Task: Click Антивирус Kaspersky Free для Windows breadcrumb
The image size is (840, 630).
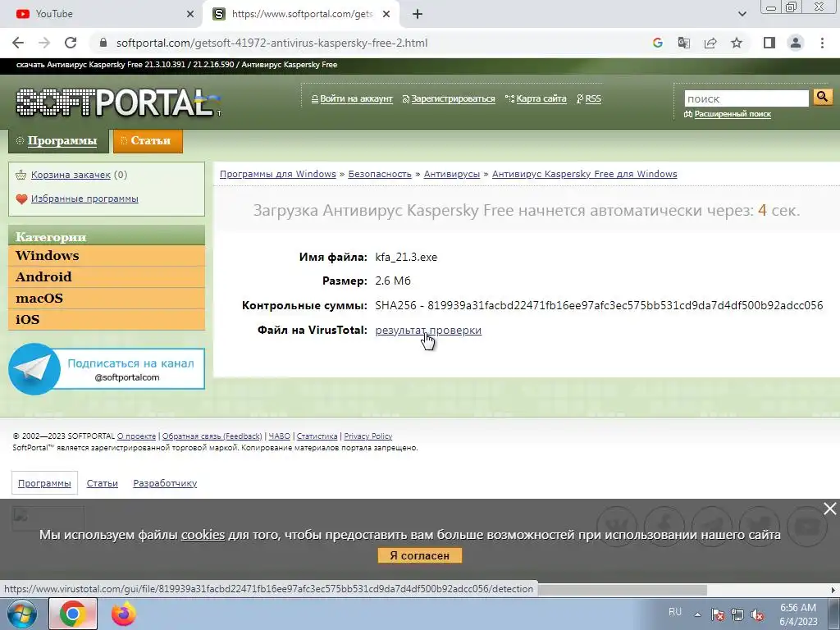Action: pos(584,174)
